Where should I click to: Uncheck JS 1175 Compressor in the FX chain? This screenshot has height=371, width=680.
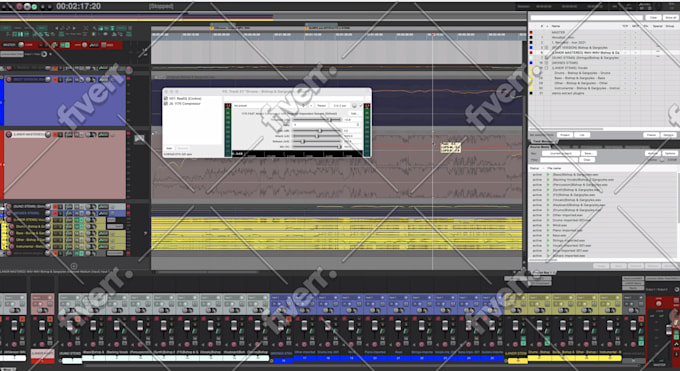166,104
